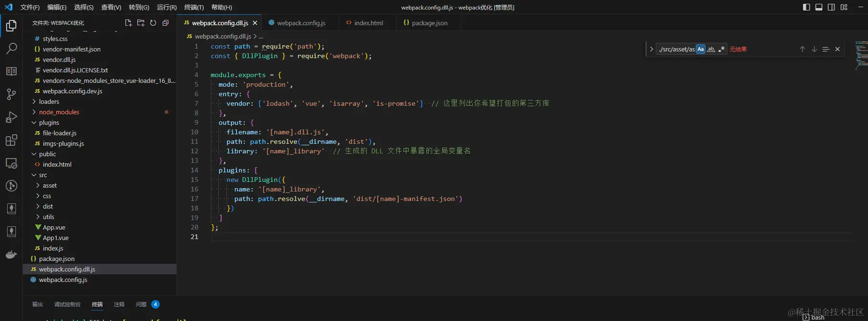Expand the dist folder under src
The height and width of the screenshot is (321, 868).
click(x=100, y=206)
